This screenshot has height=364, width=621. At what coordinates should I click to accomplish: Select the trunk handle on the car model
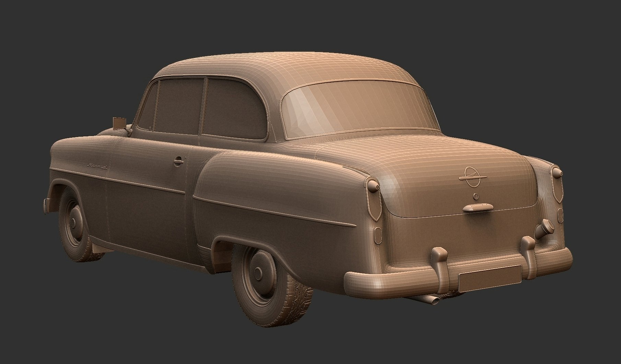tap(477, 207)
